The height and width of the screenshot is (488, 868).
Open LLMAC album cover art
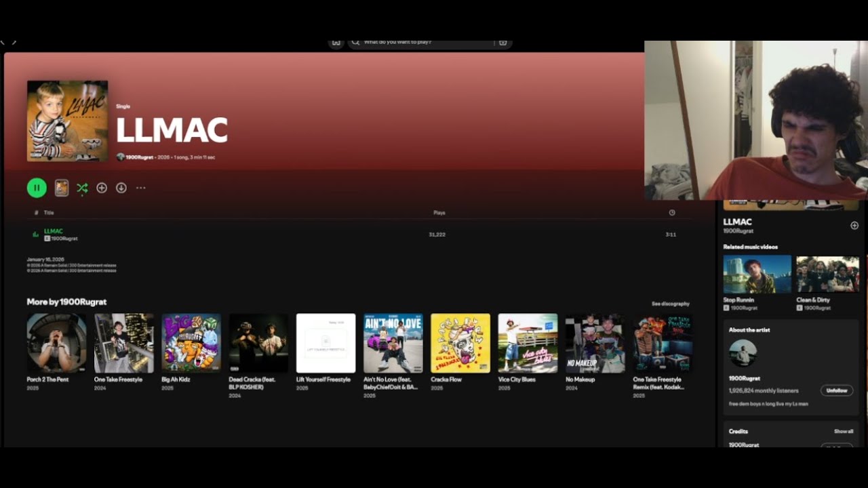[67, 121]
